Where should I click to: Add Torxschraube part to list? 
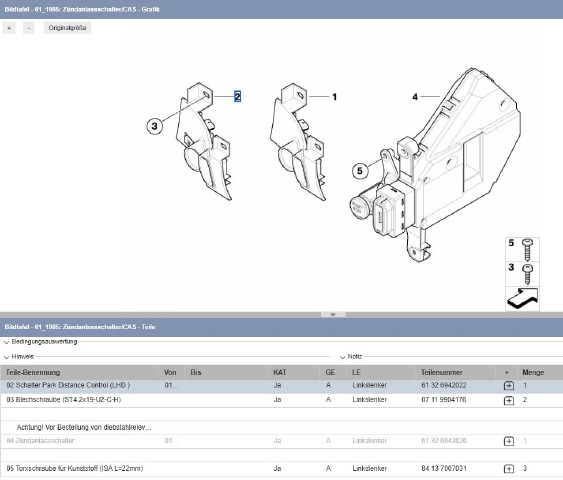point(509,469)
